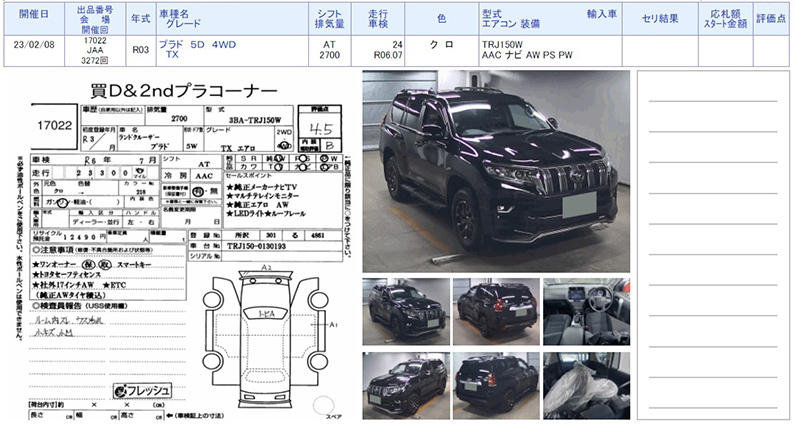
Task: Open the large main photo of the black Prado
Action: pos(496,171)
